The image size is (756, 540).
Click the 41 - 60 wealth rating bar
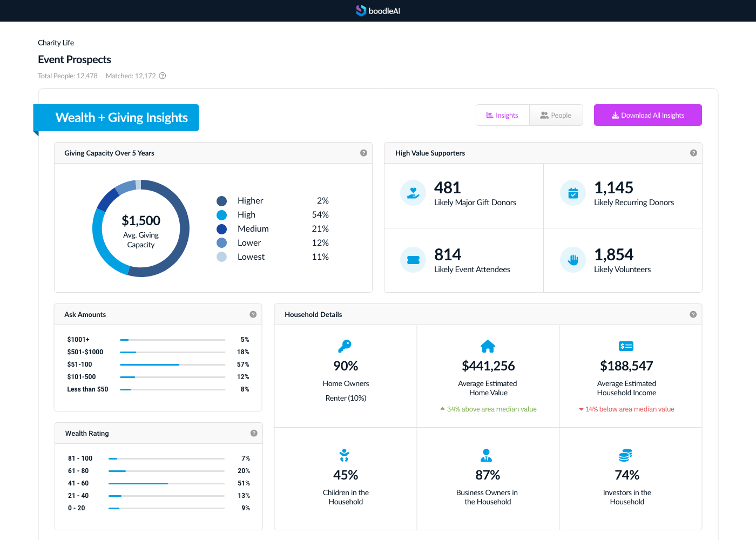click(166, 483)
